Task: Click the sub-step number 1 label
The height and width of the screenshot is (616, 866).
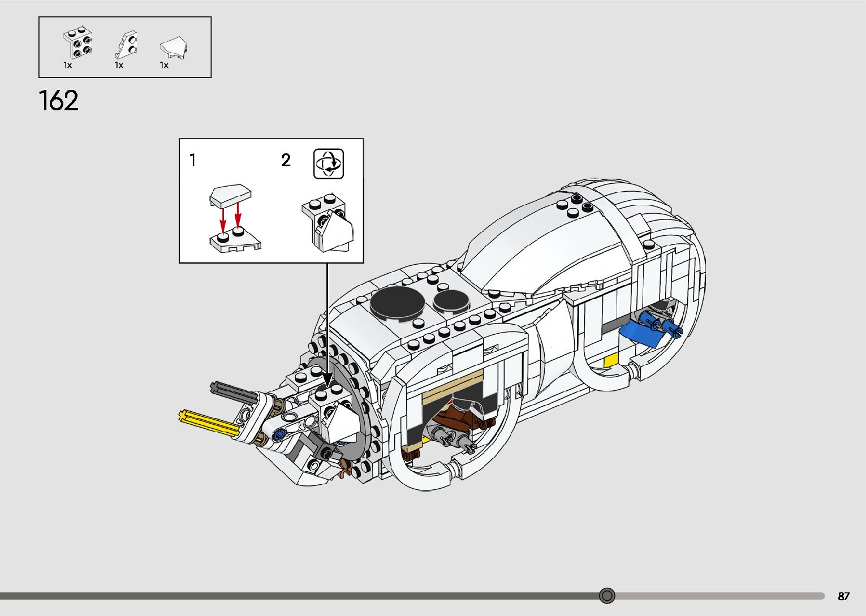Action: 193,161
